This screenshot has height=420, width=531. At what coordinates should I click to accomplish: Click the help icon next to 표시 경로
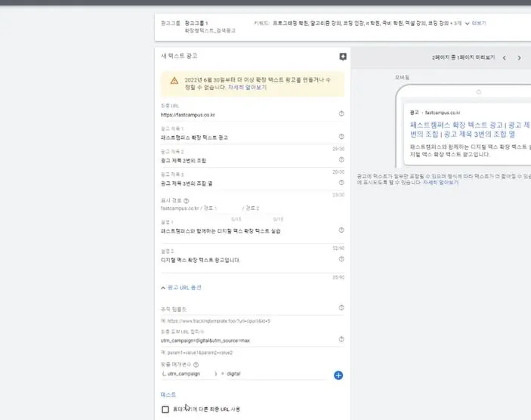pyautogui.click(x=186, y=201)
